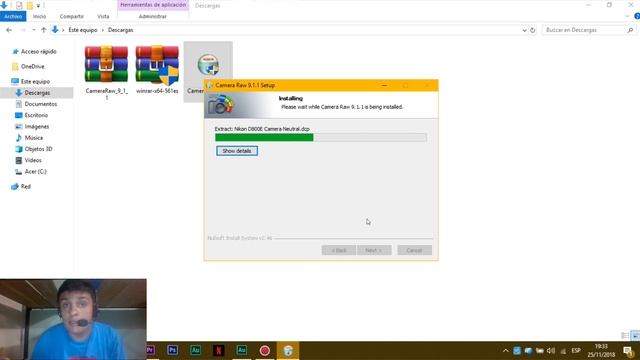Click Show details in Camera Raw Setup
Viewport: 640px width, 360px height.
(x=237, y=151)
